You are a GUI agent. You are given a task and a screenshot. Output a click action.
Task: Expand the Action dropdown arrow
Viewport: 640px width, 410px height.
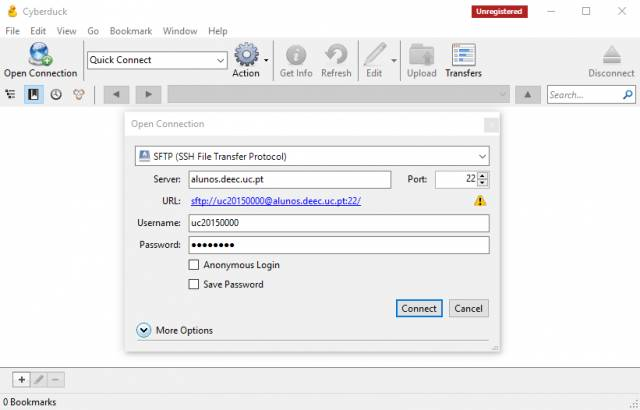coord(266,60)
